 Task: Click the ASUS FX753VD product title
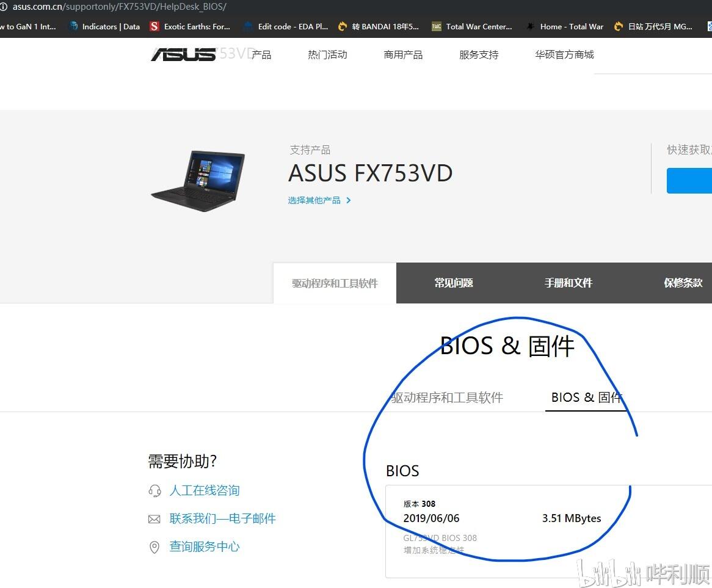click(371, 173)
